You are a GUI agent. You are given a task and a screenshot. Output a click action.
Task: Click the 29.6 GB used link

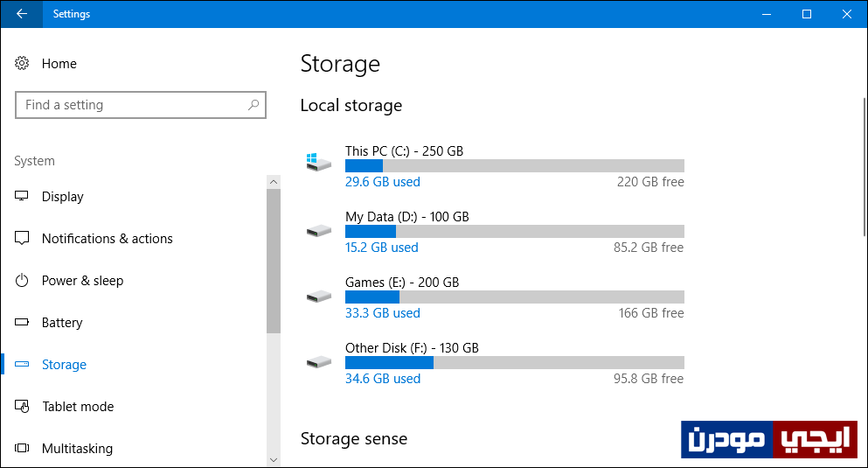coord(383,182)
